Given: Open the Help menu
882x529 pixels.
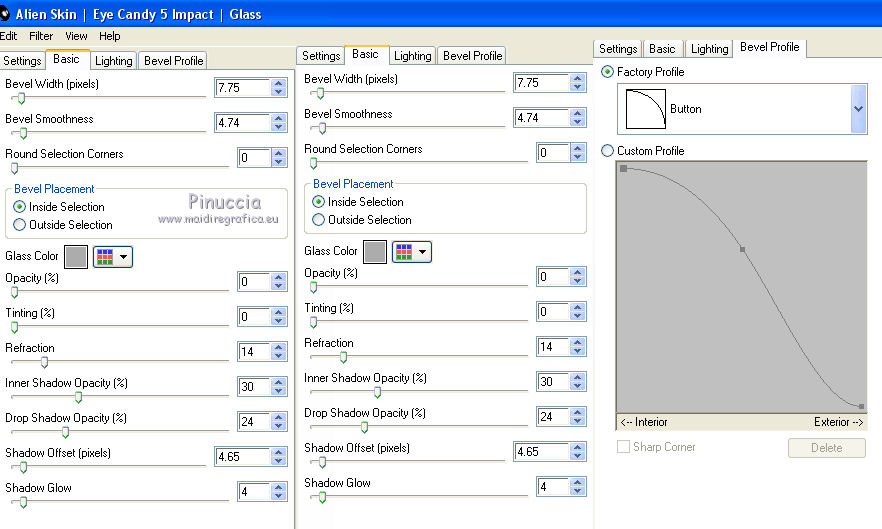Looking at the screenshot, I should point(109,36).
